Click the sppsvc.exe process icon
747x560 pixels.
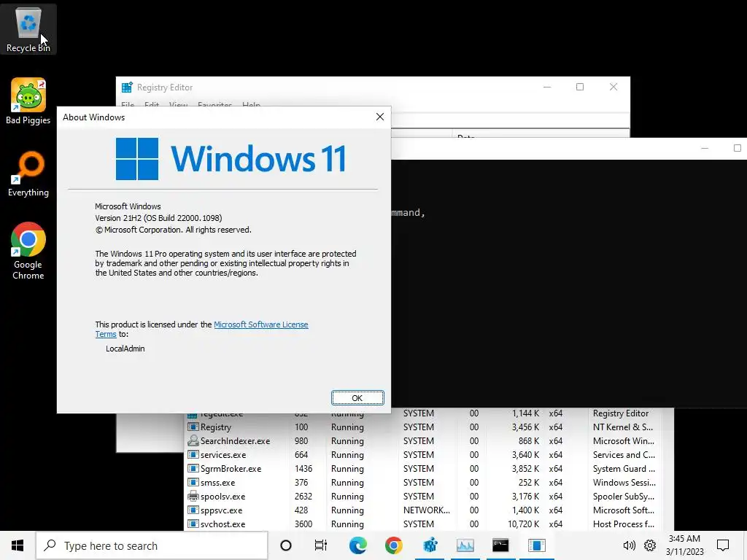click(x=193, y=510)
